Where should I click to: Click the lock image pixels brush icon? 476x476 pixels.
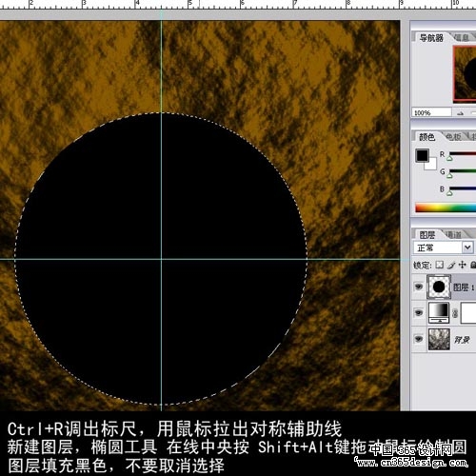point(451,265)
